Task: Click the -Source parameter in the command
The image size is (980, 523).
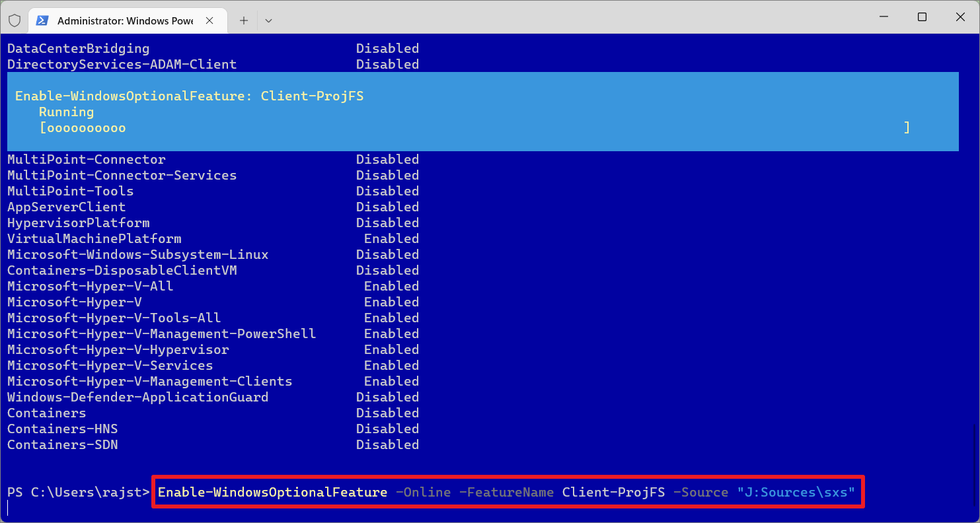Action: 700,491
